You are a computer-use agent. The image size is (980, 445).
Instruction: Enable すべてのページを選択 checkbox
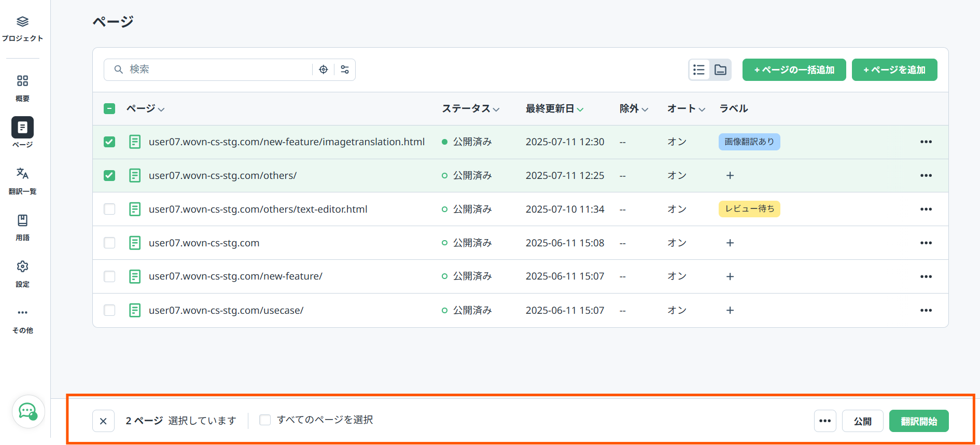(x=265, y=420)
